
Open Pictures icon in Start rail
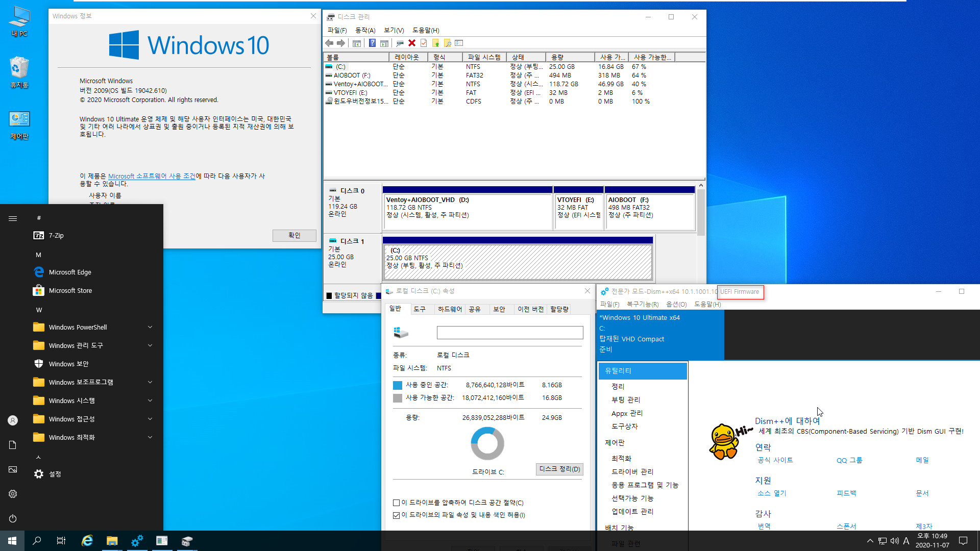pyautogui.click(x=13, y=469)
